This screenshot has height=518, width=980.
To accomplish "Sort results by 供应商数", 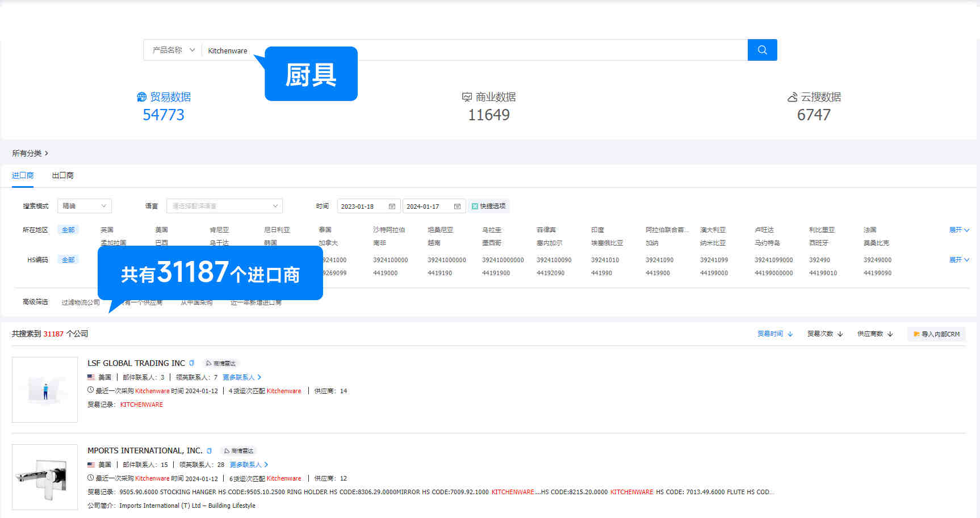I will 875,334.
